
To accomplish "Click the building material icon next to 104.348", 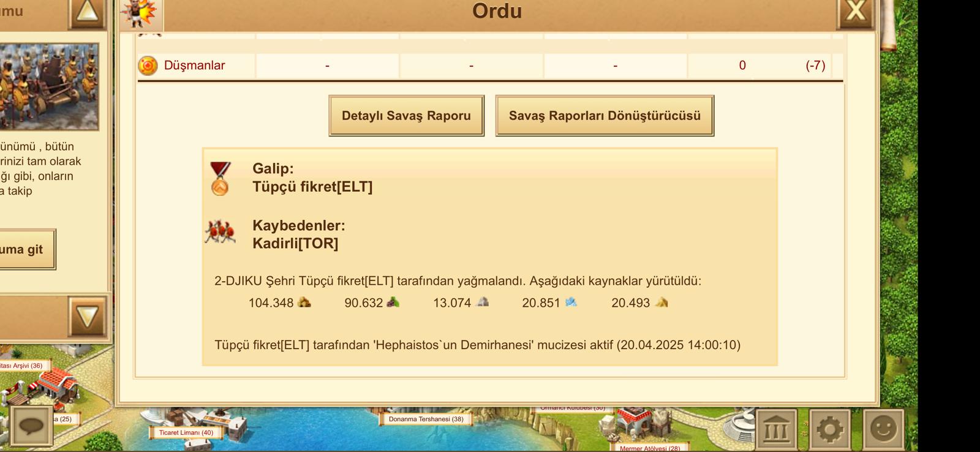I will [304, 302].
